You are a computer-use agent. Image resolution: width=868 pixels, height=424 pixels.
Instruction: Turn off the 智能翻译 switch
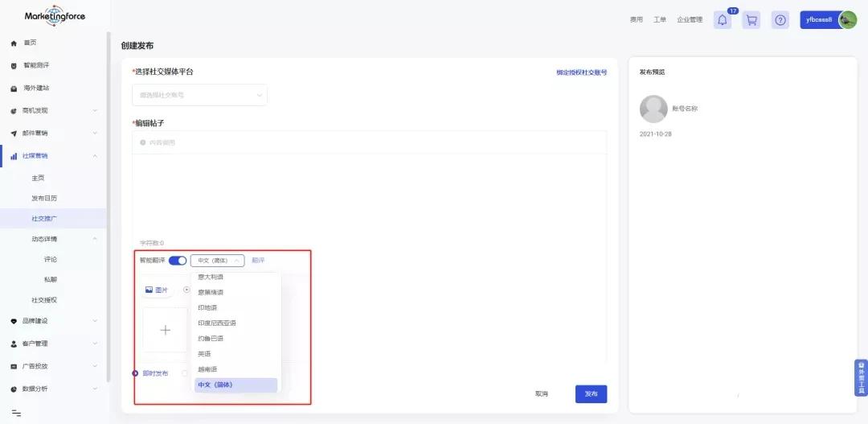[x=178, y=261]
